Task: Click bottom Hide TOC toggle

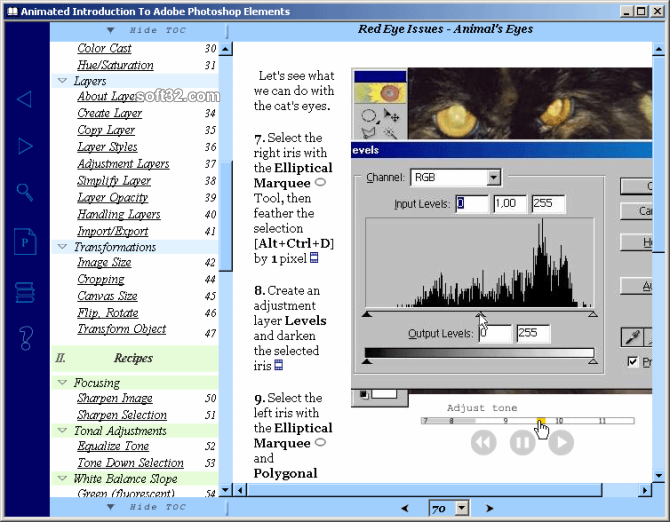Action: [147, 507]
